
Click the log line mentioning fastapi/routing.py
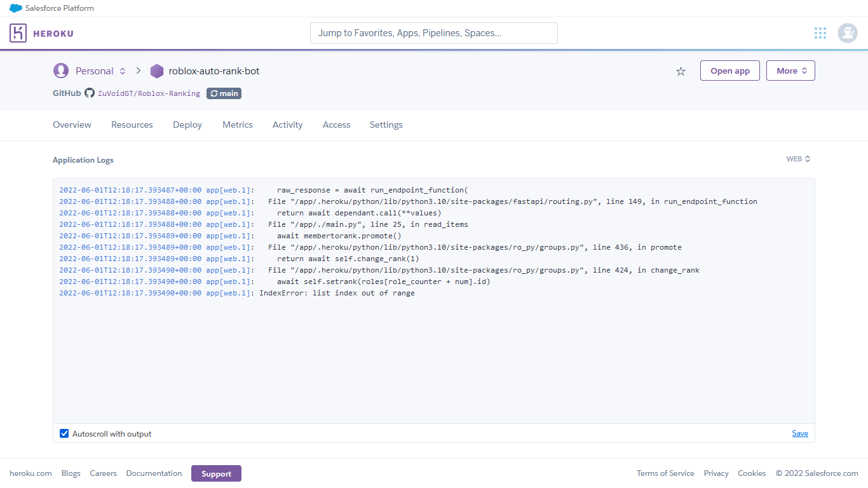(409, 201)
